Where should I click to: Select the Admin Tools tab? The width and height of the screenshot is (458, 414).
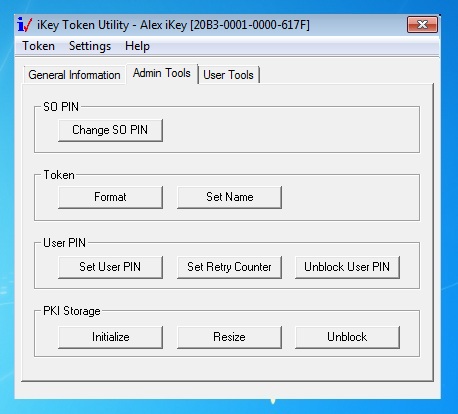(x=162, y=73)
